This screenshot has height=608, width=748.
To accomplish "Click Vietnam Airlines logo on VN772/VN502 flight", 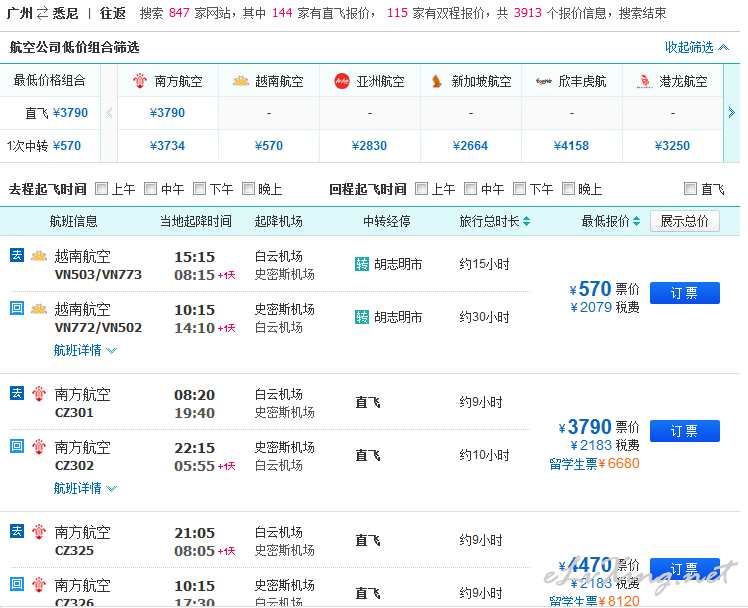I will tap(39, 309).
